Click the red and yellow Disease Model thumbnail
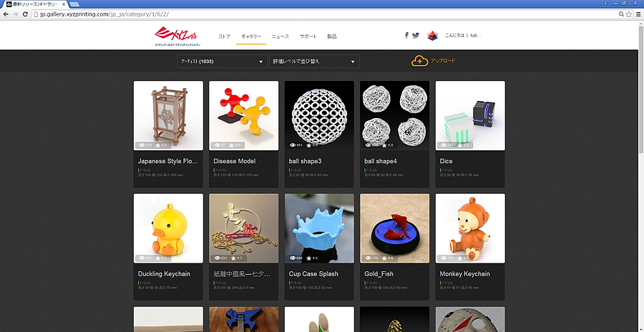 point(243,115)
